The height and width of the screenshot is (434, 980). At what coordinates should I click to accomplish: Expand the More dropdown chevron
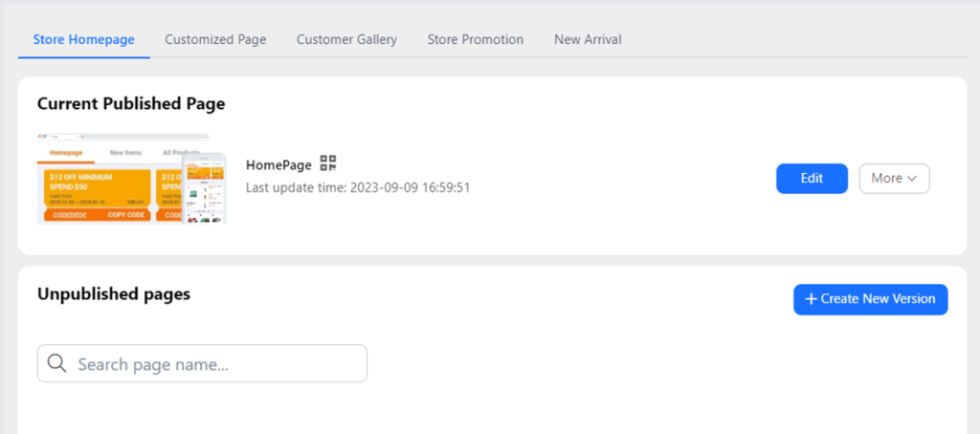pos(912,179)
